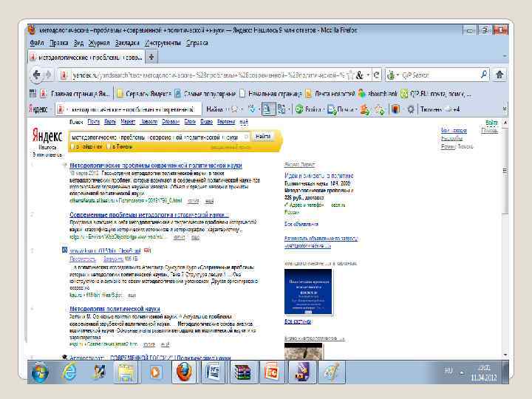This screenshot has height=399, width=532.
Task: Click the Yandex bar settings gear icon
Action: click(x=411, y=109)
